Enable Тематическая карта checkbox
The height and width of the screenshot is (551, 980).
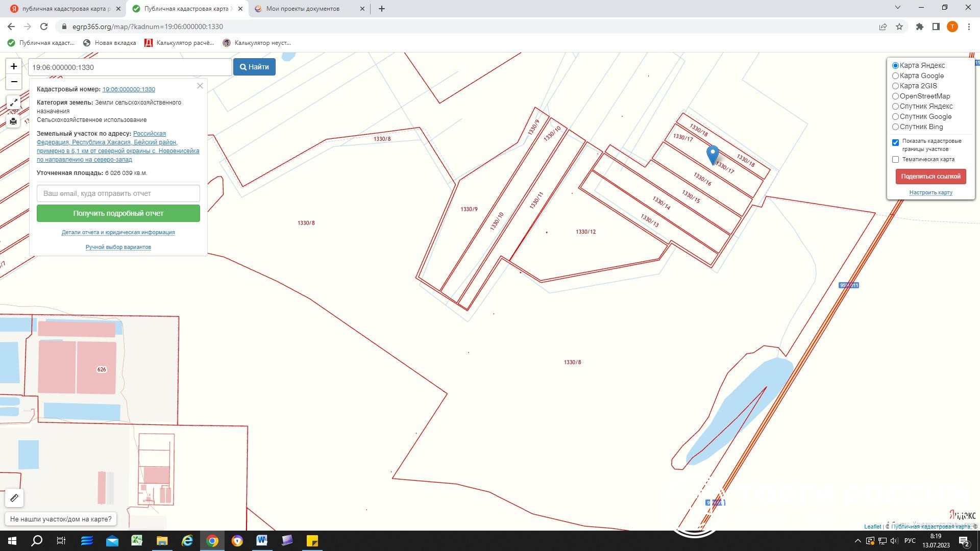click(895, 160)
